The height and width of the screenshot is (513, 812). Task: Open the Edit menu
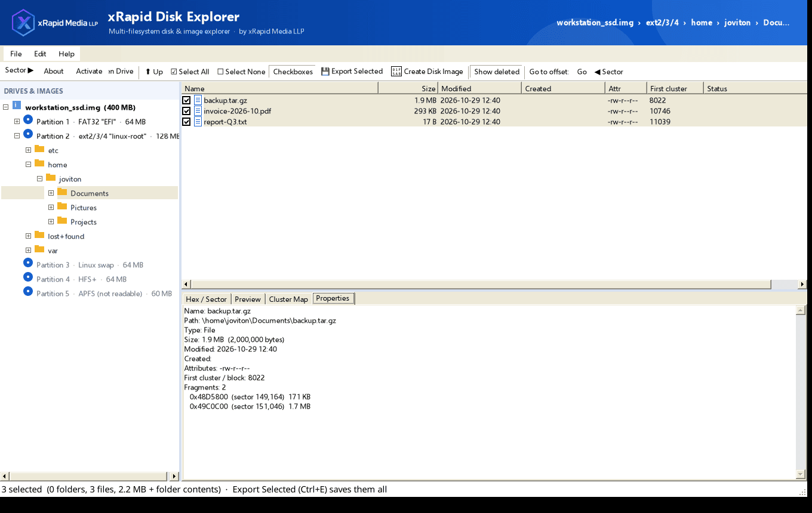40,54
